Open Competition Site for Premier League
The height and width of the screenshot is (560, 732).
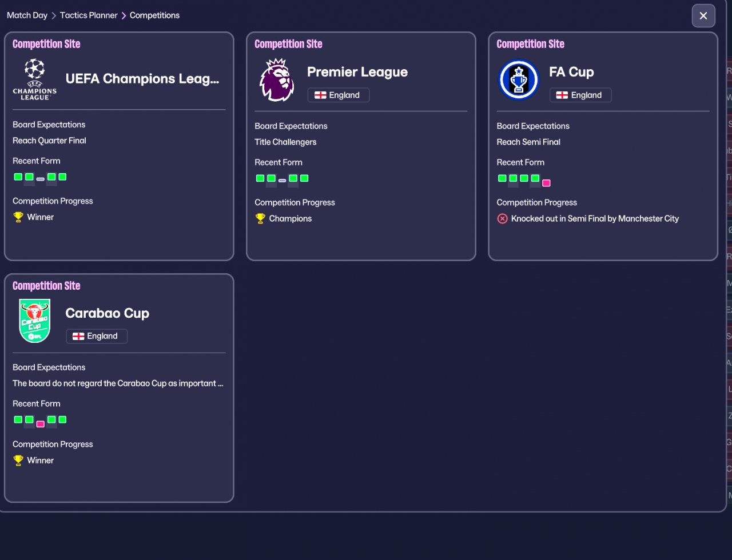coord(288,44)
